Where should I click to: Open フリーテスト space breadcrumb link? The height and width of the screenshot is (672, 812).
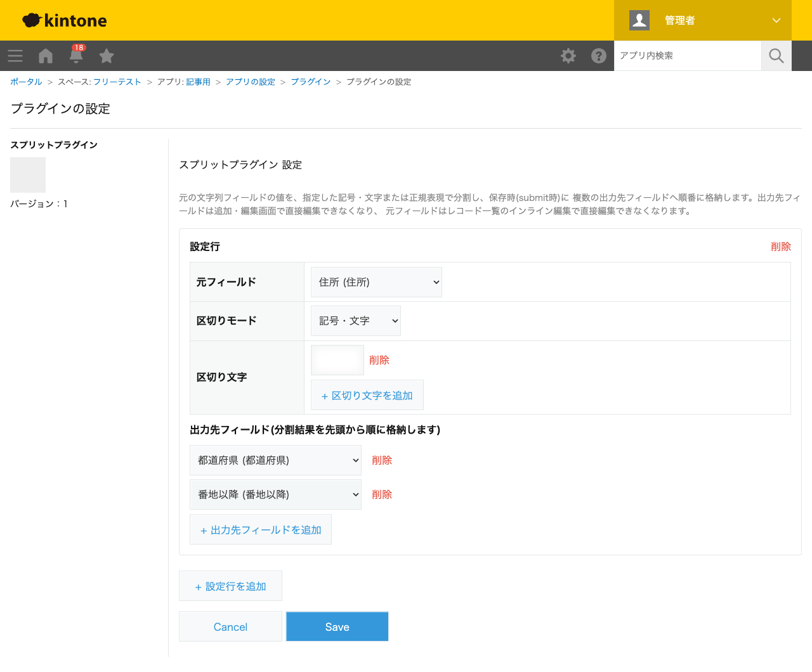pos(117,82)
